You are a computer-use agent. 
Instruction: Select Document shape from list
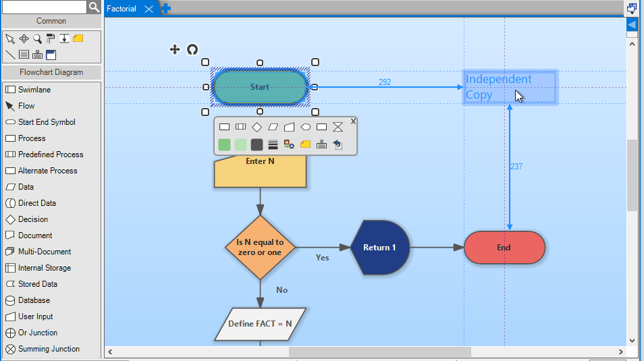coord(51,235)
